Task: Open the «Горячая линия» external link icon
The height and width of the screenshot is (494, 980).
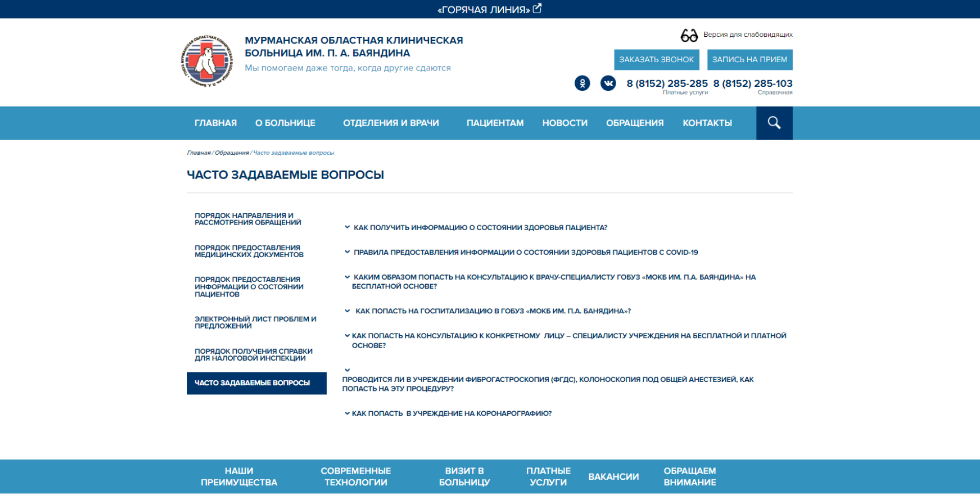Action: (x=537, y=9)
